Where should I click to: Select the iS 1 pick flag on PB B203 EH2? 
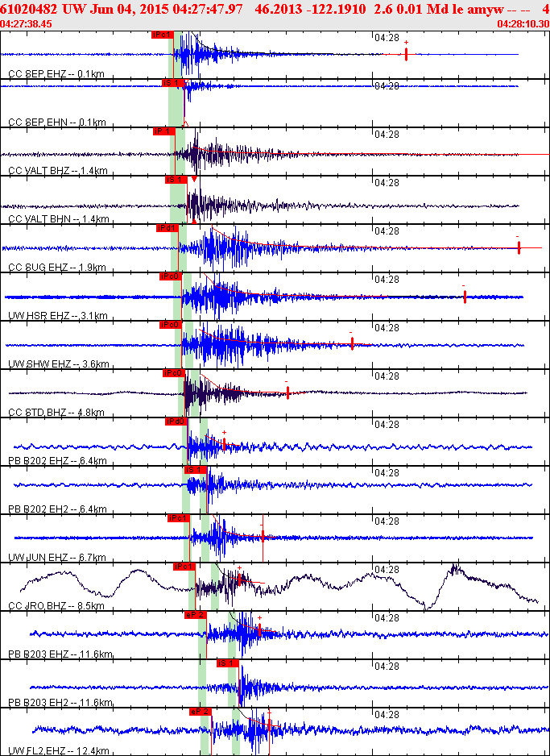tap(228, 663)
